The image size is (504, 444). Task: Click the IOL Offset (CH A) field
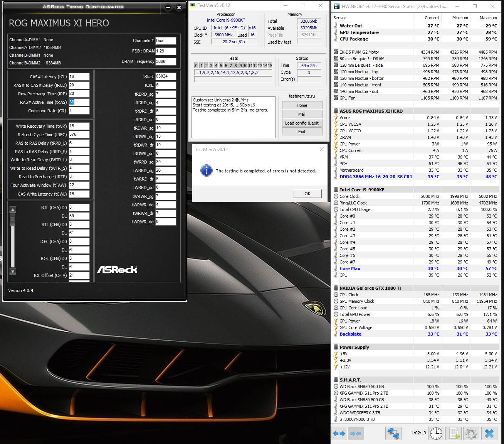79,275
